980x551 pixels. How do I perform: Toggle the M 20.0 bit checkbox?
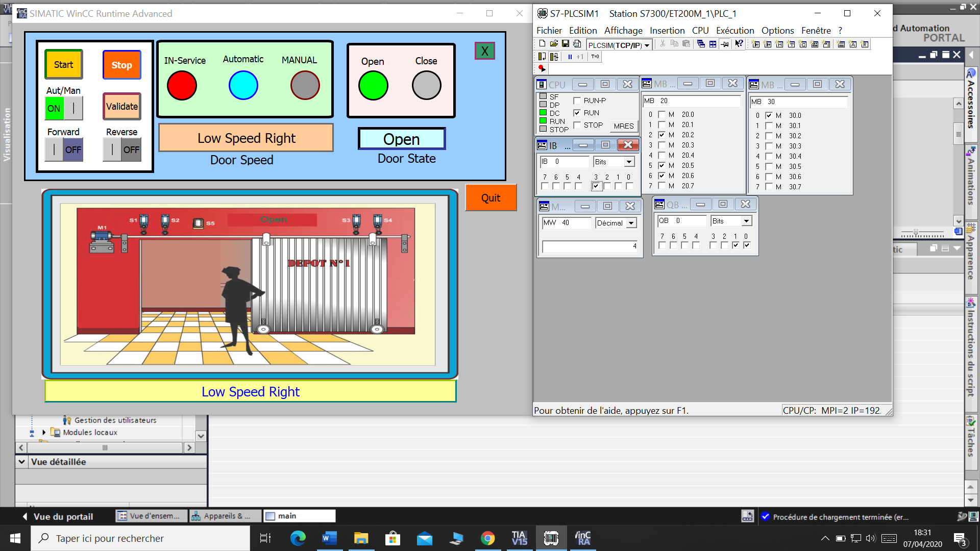[661, 114]
